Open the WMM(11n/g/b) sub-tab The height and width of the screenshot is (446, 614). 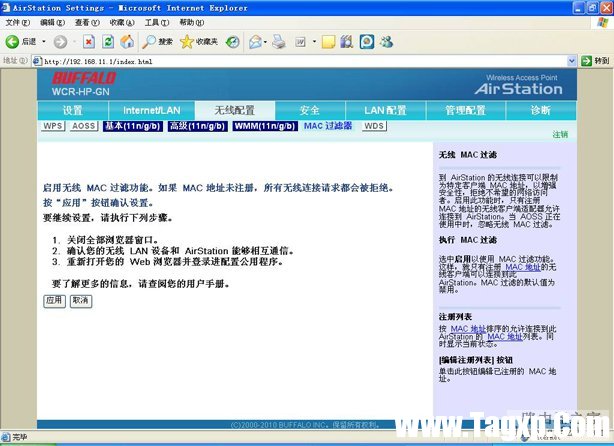pos(265,126)
